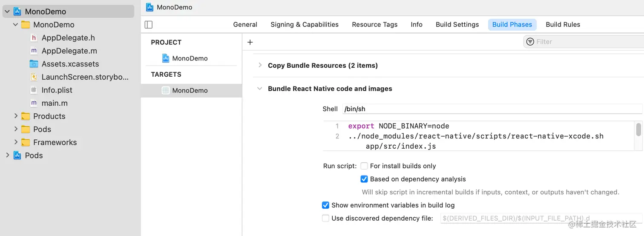Screen dimensions: 644x236
Task: Click the filter icon in the Filter field
Action: 530,42
